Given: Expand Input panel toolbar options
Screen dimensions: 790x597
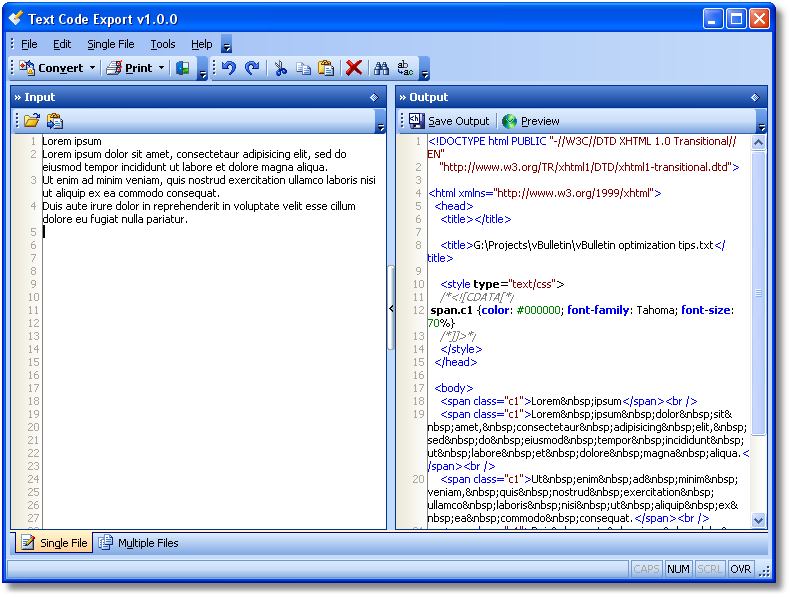Looking at the screenshot, I should coord(381,121).
